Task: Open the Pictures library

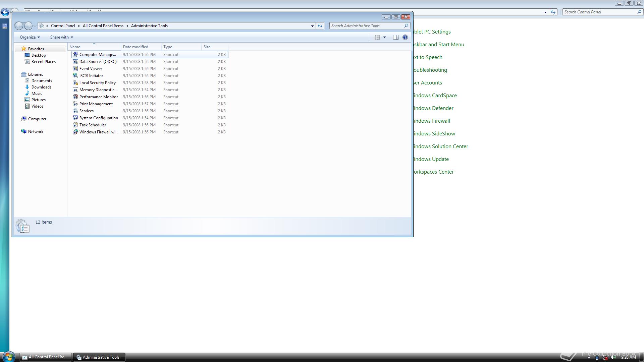Action: click(38, 100)
